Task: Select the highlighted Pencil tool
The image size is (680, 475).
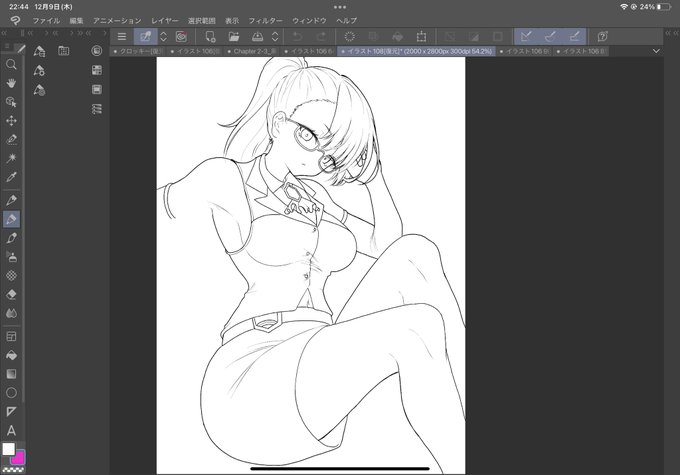Action: (x=11, y=219)
